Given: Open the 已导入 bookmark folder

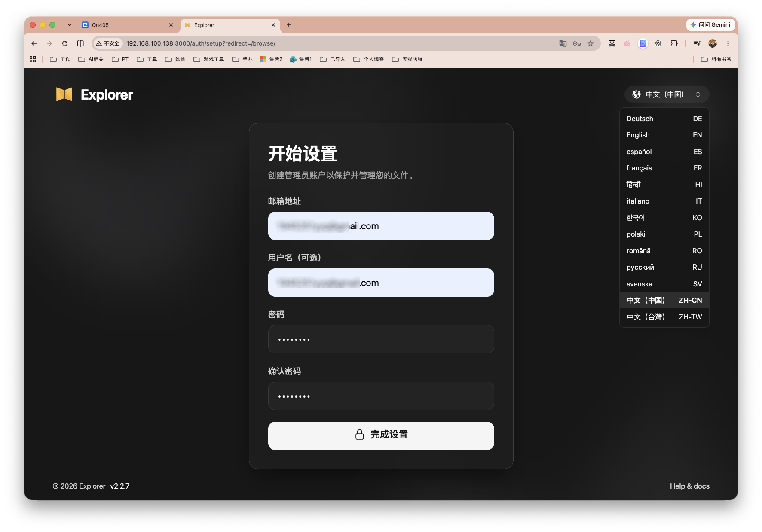Looking at the screenshot, I should click(333, 59).
